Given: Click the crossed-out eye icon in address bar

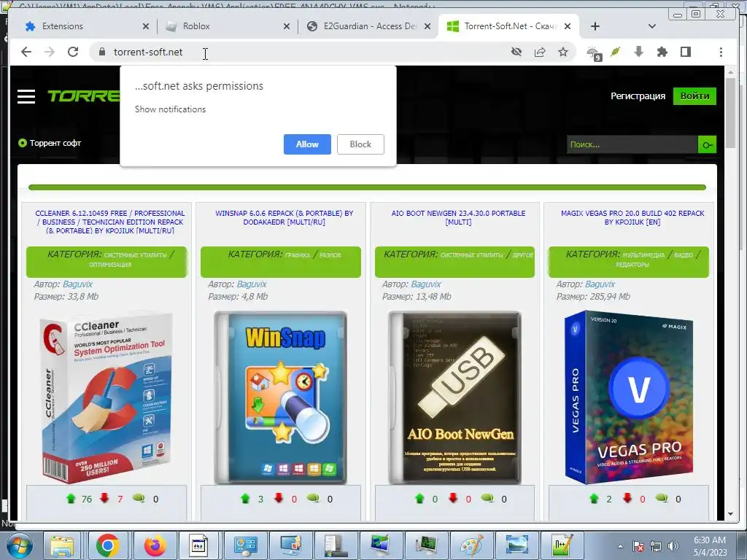Looking at the screenshot, I should (516, 52).
